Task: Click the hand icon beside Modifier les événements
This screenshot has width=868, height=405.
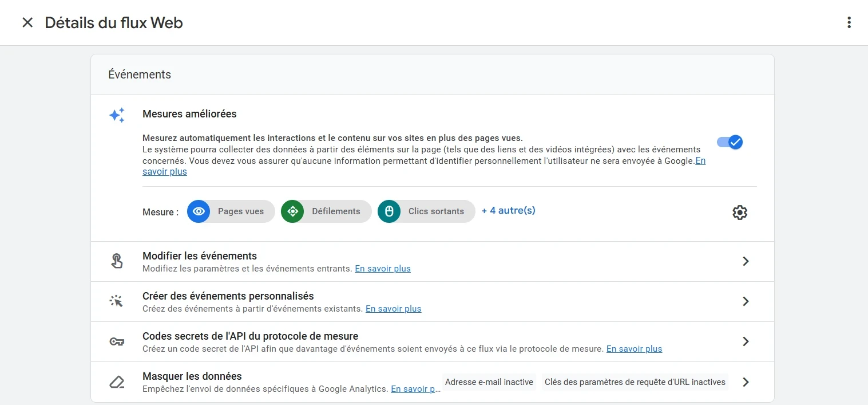Action: (x=117, y=261)
